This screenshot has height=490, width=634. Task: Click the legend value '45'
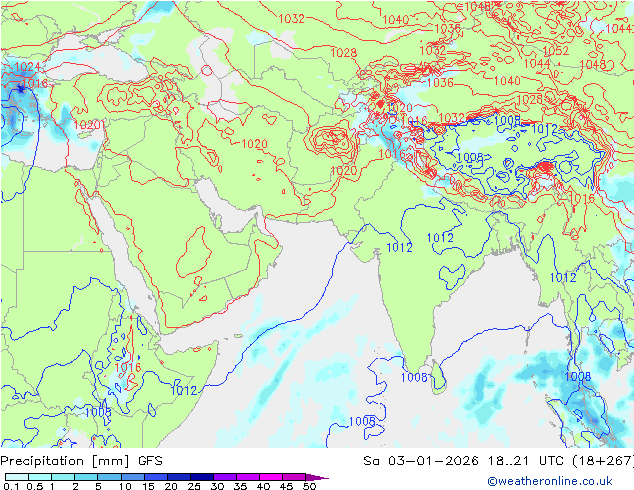286,486
